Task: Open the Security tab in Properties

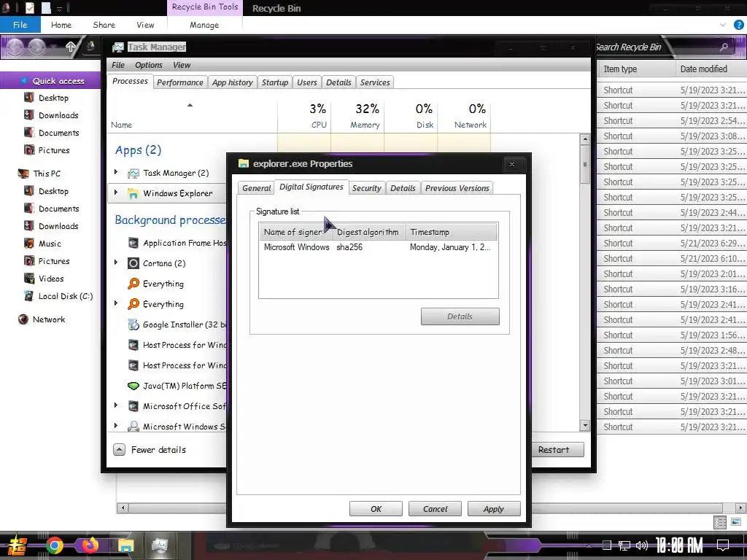Action: (x=367, y=188)
